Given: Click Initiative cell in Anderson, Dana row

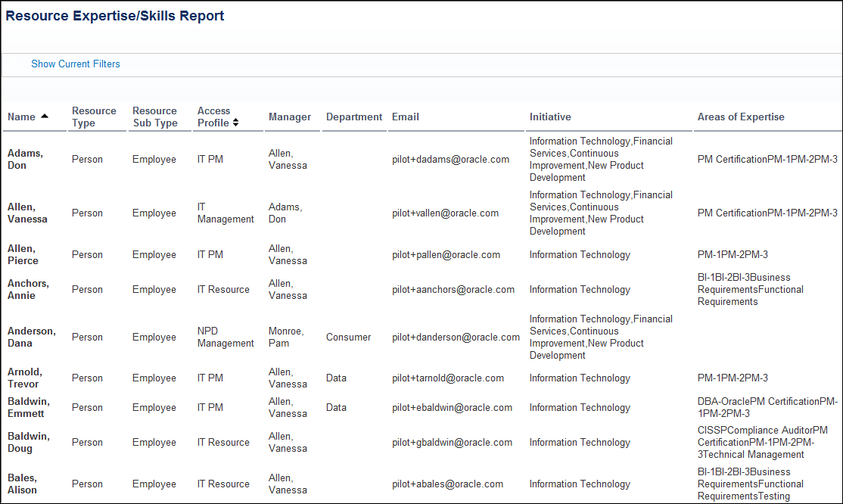Looking at the screenshot, I should pyautogui.click(x=601, y=338).
